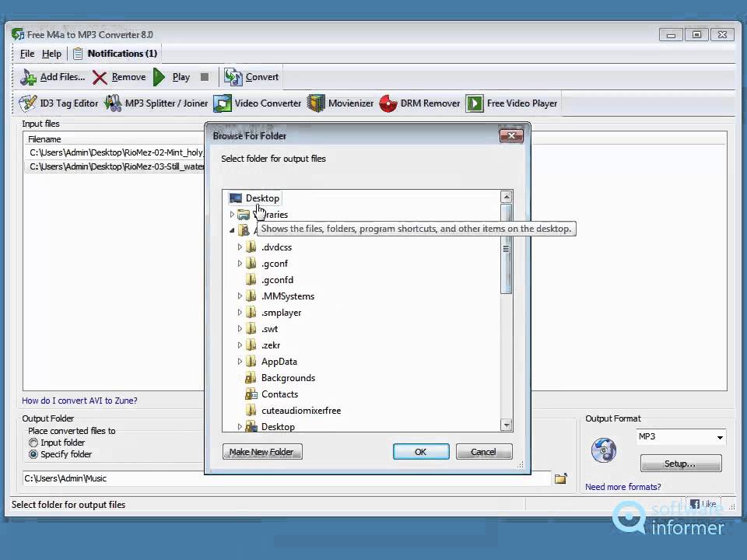Click Cancel in Browse For Folder
747x560 pixels.
[483, 451]
